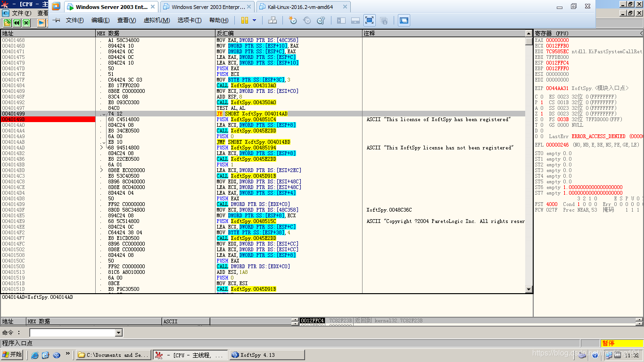
Task: Click the disassembly scrollbar down arrow
Action: click(x=528, y=289)
